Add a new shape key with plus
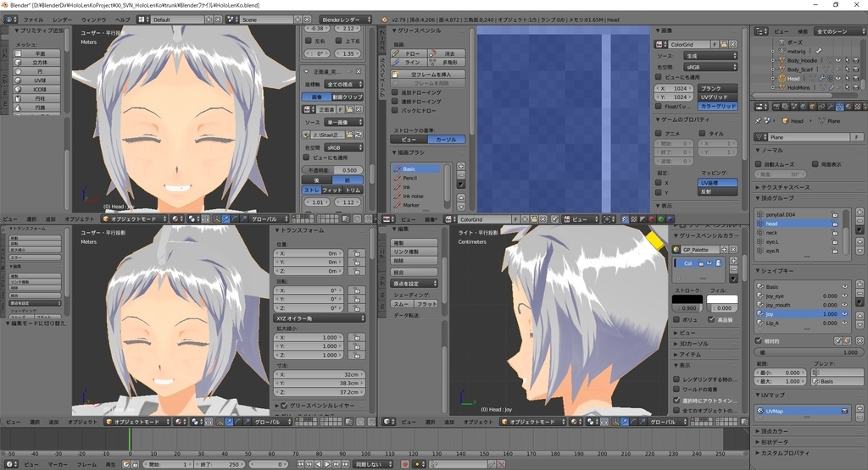Image resolution: width=868 pixels, height=470 pixels. 860,285
